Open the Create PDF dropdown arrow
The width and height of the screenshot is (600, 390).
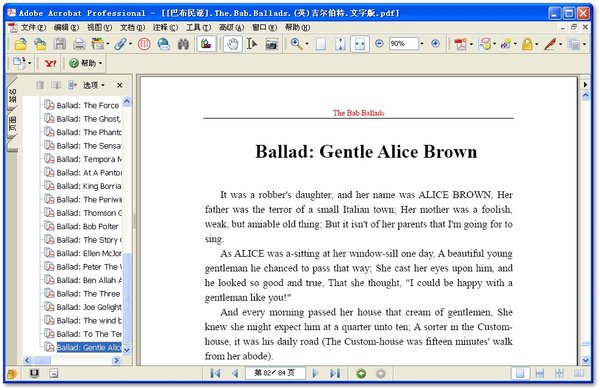point(471,44)
